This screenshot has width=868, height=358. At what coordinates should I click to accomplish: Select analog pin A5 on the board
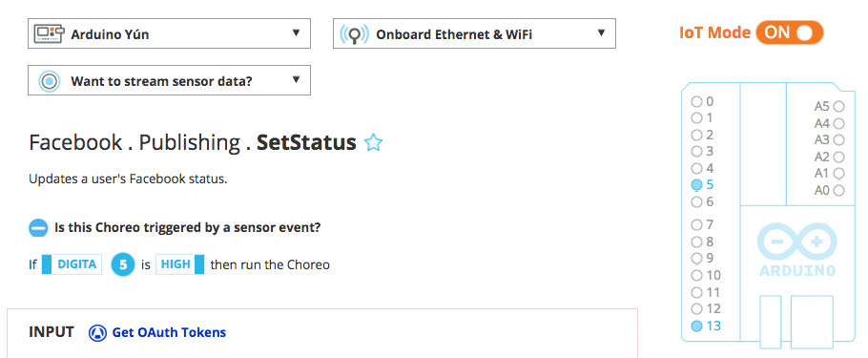[x=829, y=106]
